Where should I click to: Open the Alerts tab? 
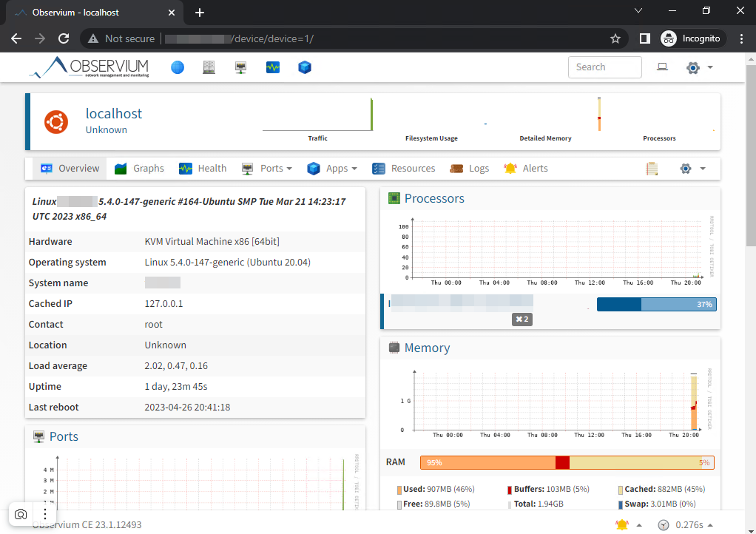(x=526, y=169)
